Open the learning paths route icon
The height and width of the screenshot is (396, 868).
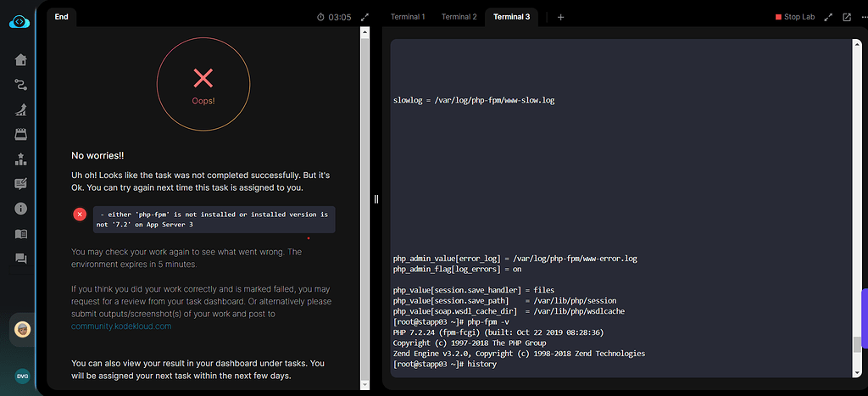click(x=21, y=85)
